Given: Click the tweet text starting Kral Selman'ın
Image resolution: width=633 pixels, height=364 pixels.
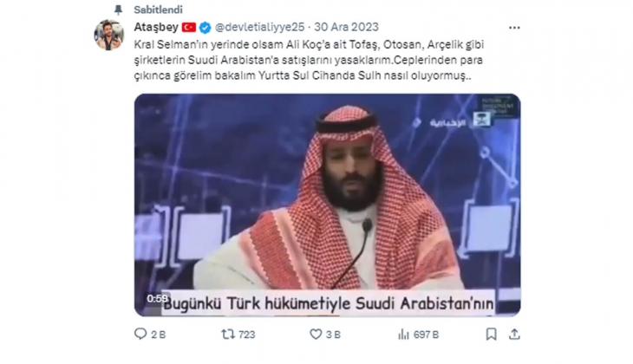Looking at the screenshot, I should pyautogui.click(x=309, y=60).
